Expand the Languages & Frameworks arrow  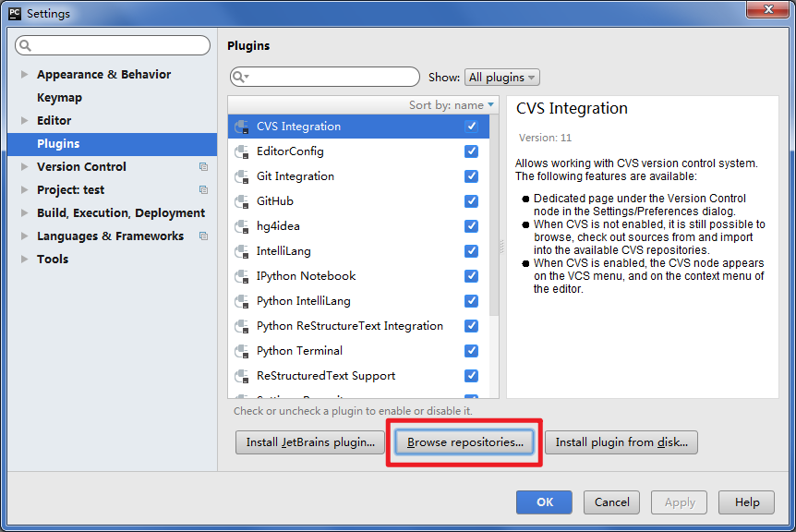point(24,236)
